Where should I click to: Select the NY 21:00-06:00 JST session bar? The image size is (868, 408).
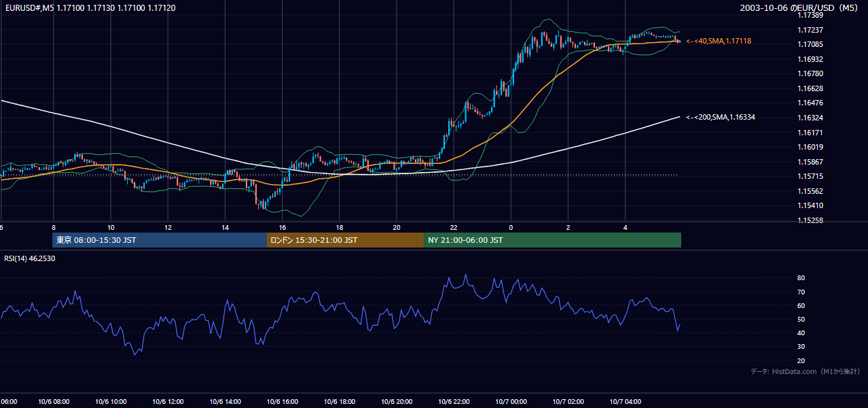click(552, 240)
